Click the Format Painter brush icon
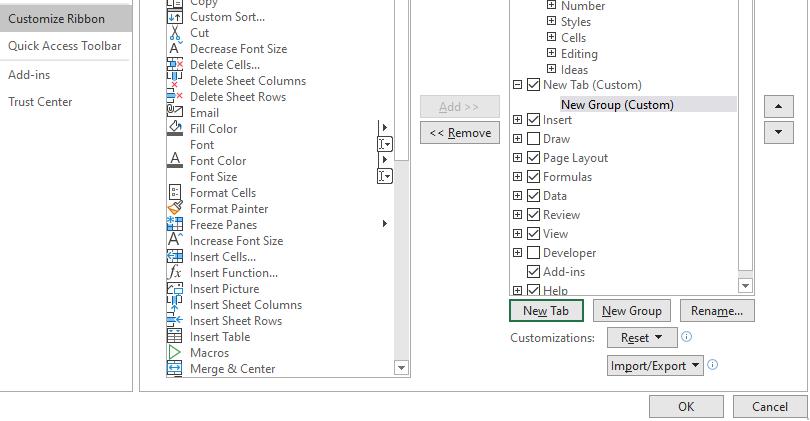The width and height of the screenshot is (810, 421). pos(175,209)
